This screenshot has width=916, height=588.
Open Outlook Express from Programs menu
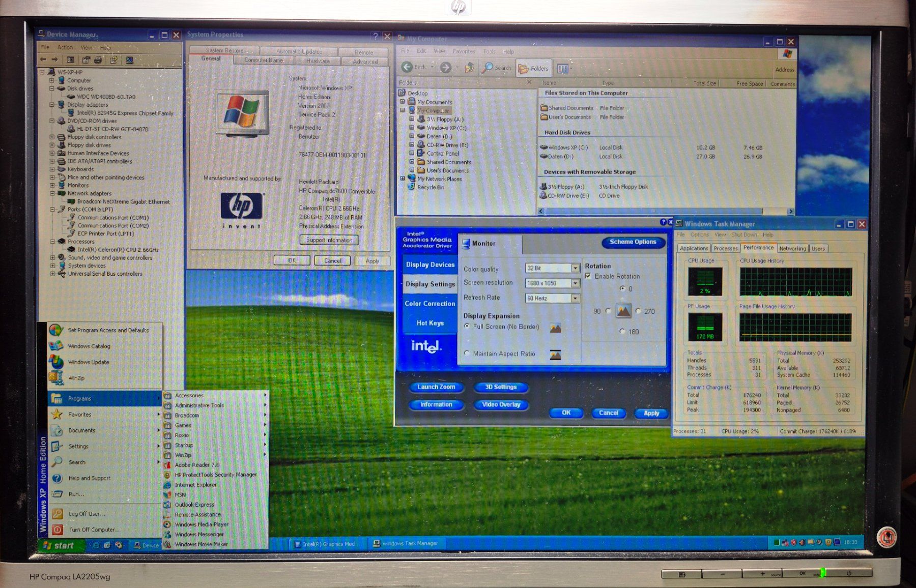[x=194, y=505]
